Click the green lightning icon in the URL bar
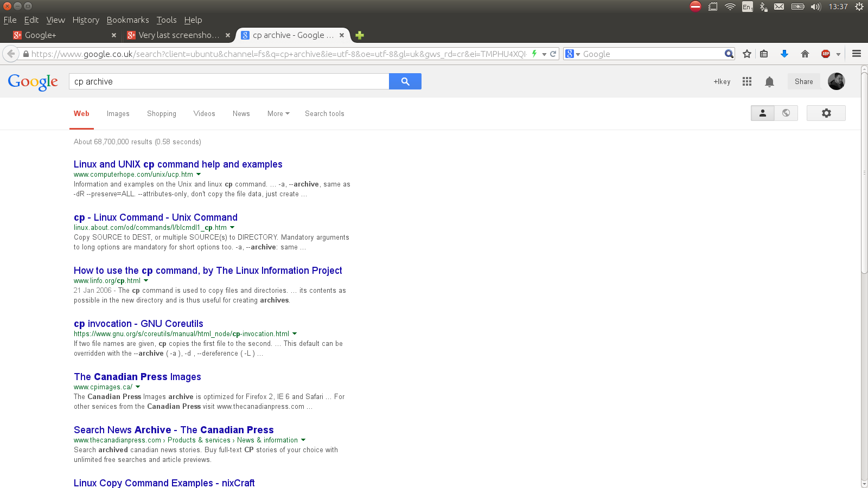This screenshot has height=488, width=868. pyautogui.click(x=534, y=54)
